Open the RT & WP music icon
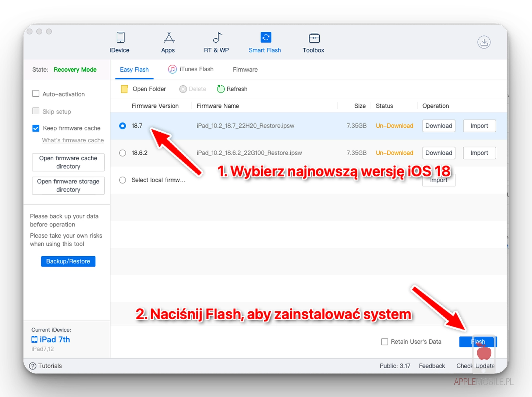532x397 pixels. pos(217,37)
